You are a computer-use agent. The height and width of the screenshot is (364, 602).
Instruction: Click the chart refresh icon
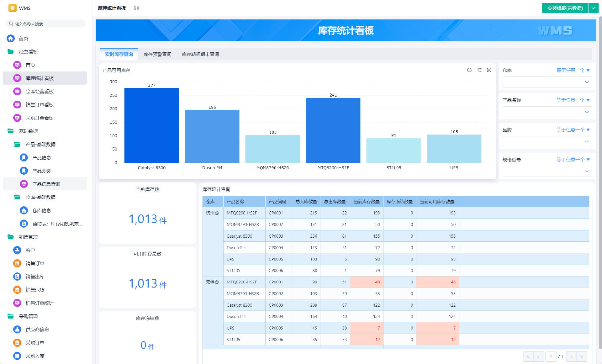tap(469, 70)
